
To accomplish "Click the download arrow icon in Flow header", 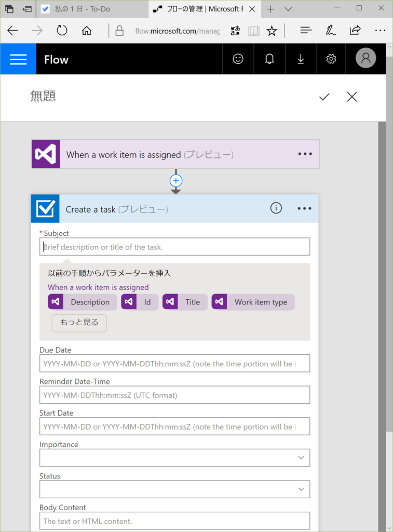I will tap(301, 59).
